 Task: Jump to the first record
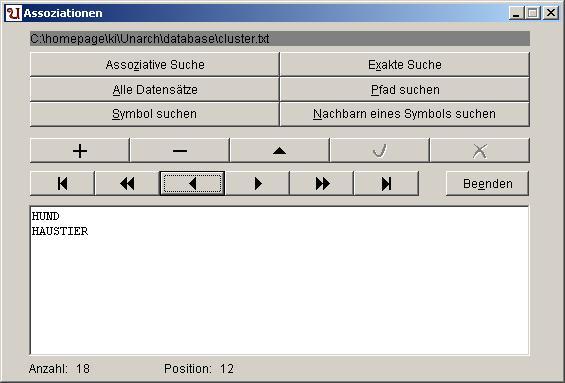(x=62, y=184)
